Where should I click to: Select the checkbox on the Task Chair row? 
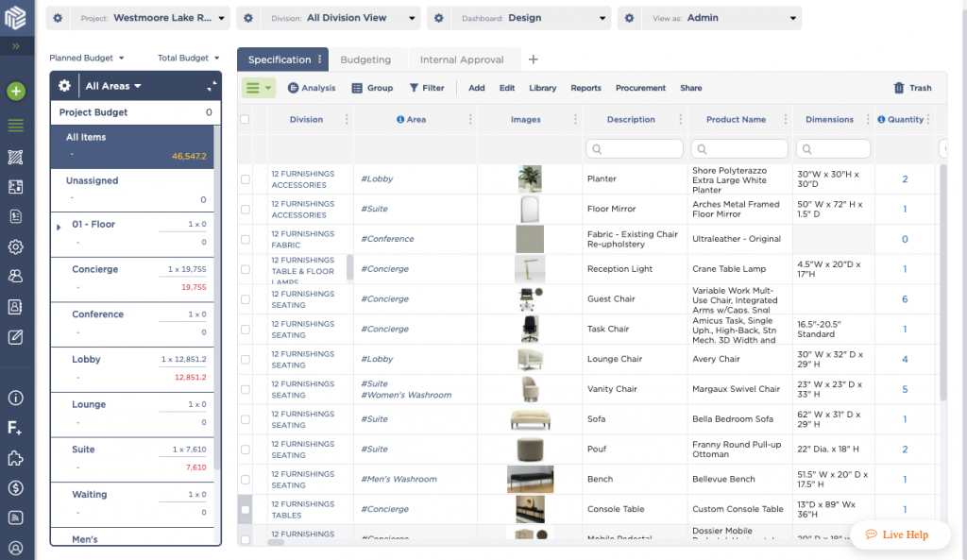click(x=244, y=329)
